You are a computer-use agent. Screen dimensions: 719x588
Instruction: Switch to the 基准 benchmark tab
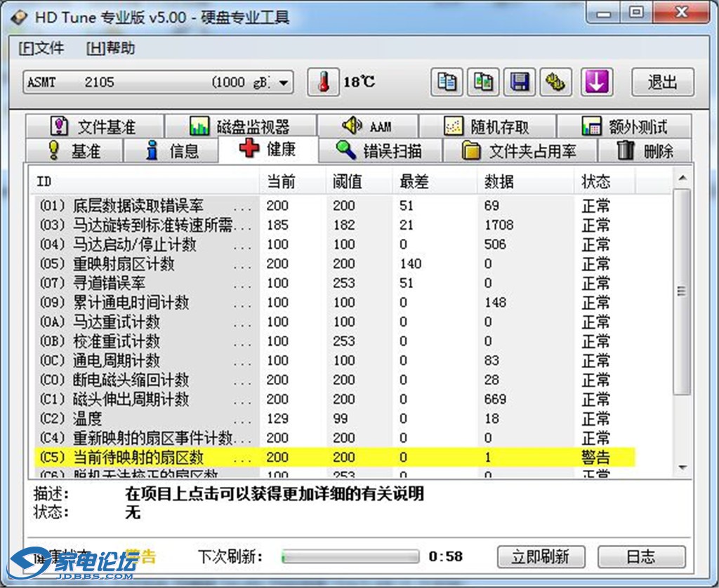(74, 150)
